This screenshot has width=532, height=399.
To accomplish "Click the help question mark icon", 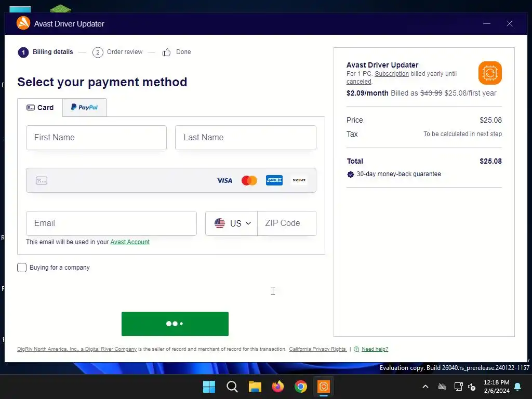I will (x=356, y=349).
